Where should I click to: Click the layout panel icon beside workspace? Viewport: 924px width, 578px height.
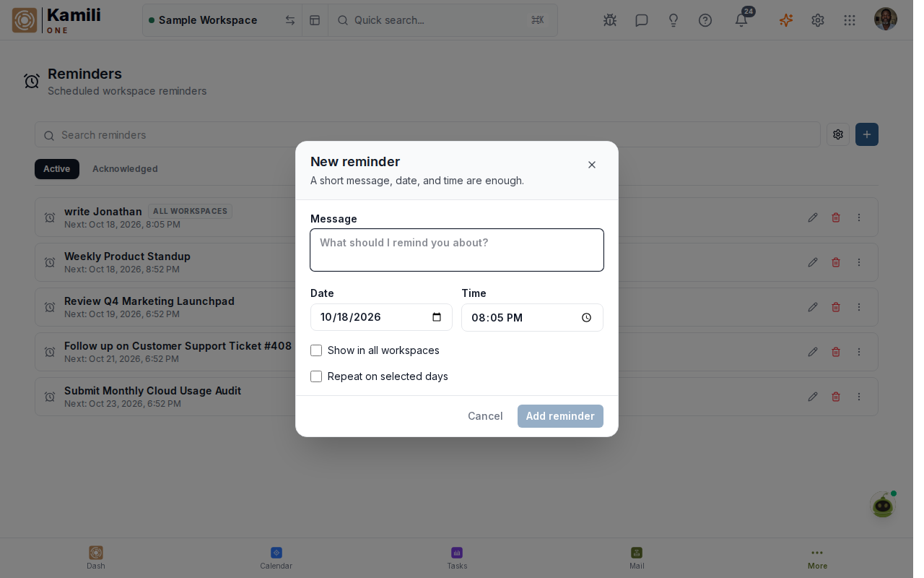tap(315, 20)
